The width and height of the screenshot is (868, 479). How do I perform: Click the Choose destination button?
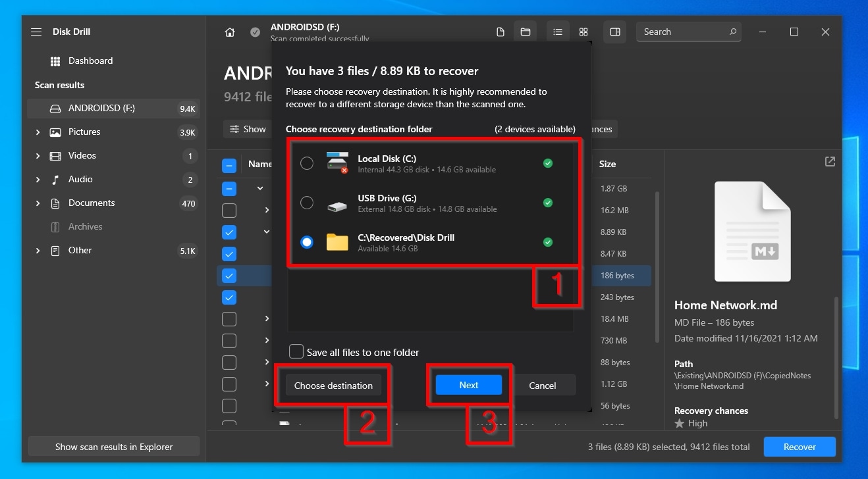pyautogui.click(x=333, y=386)
